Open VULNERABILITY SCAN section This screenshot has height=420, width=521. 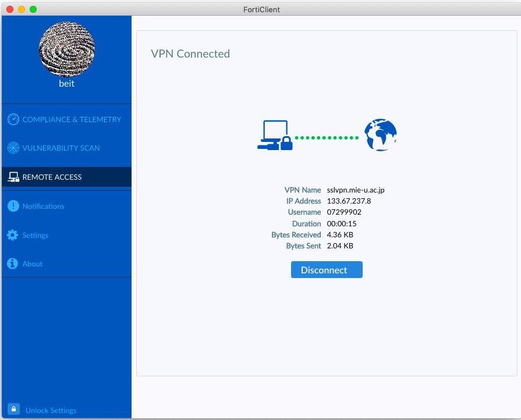click(61, 148)
